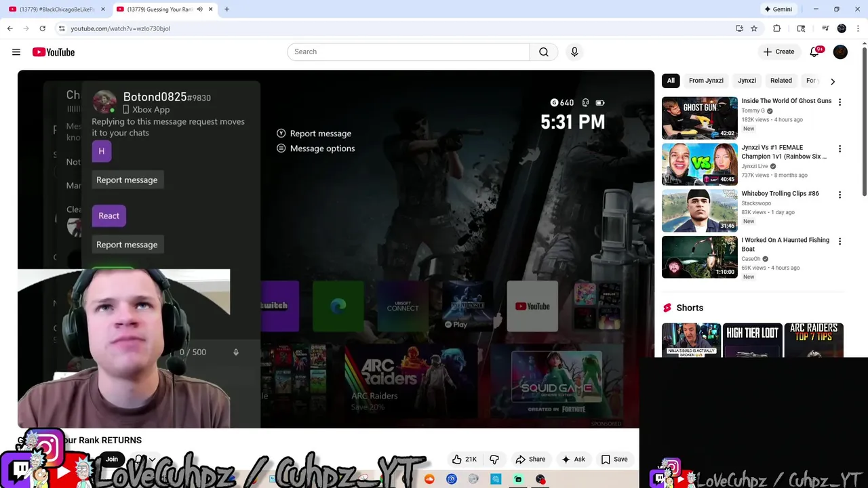Open a new browser tab
Viewport: 868px width, 488px height.
click(226, 9)
